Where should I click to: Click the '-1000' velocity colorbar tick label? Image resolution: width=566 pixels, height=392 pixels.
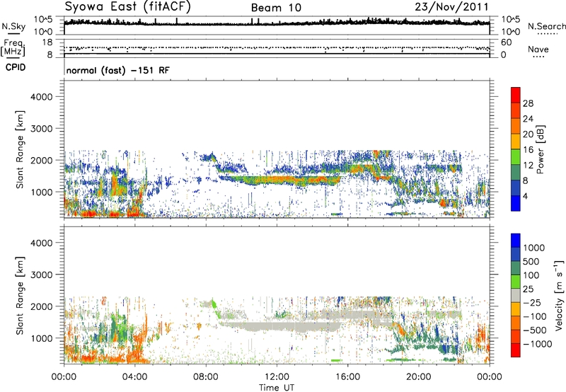(x=537, y=344)
